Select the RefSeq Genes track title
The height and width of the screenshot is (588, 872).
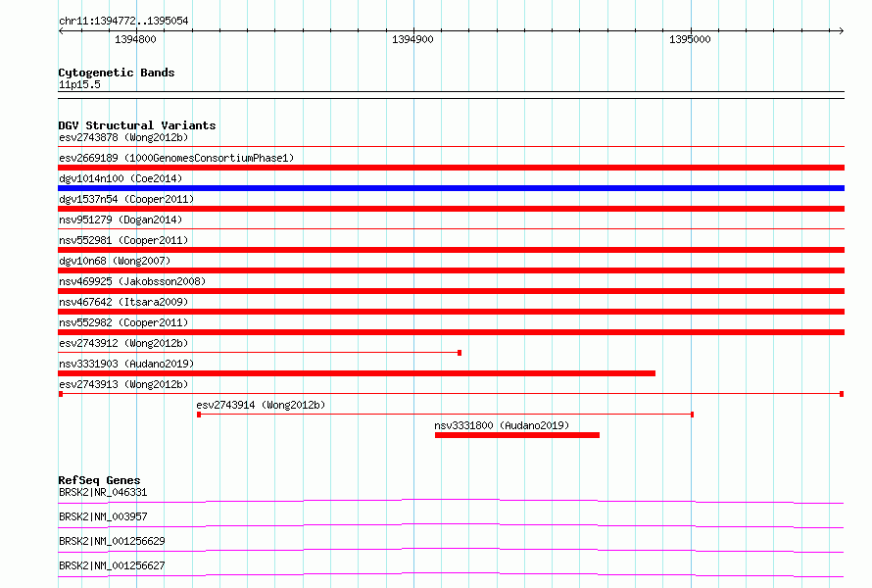pos(99,480)
